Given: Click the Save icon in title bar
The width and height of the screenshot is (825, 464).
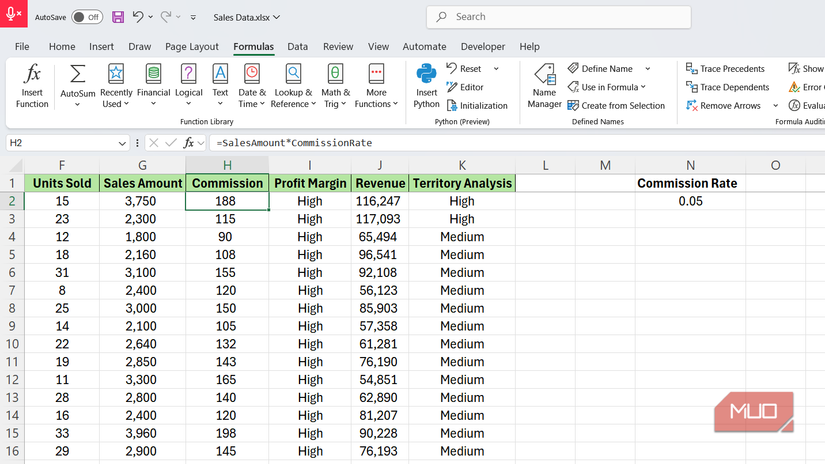Looking at the screenshot, I should coord(118,17).
